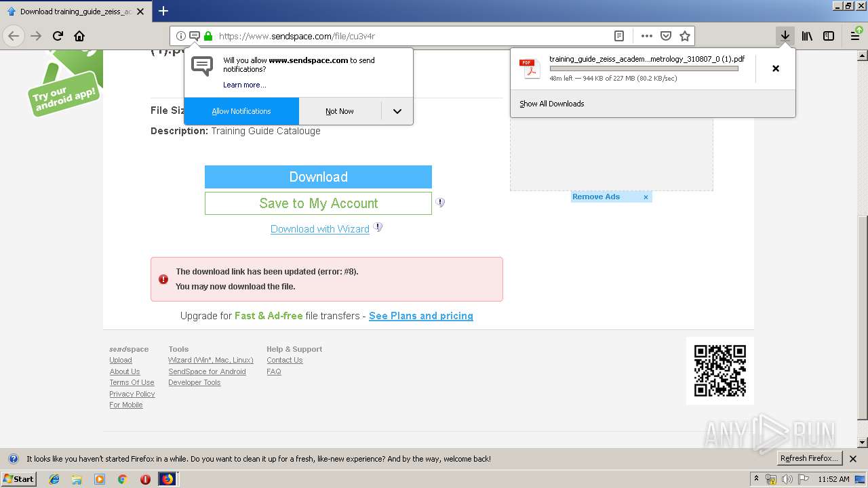Show hidden system tray icons
The height and width of the screenshot is (488, 868).
click(x=756, y=479)
